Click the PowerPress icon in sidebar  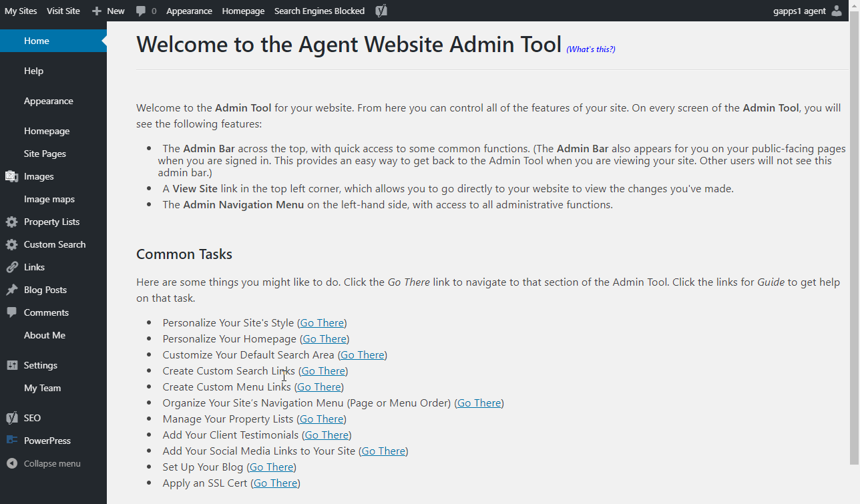[11, 441]
